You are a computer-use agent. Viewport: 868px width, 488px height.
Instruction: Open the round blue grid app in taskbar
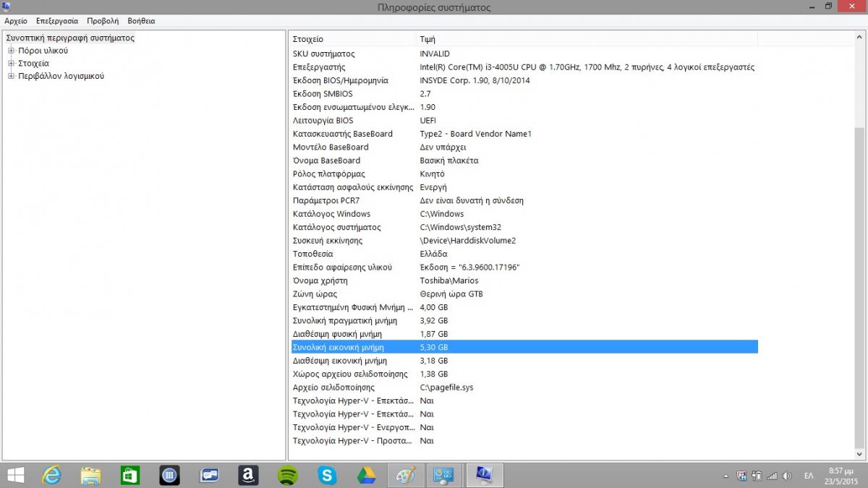(169, 475)
